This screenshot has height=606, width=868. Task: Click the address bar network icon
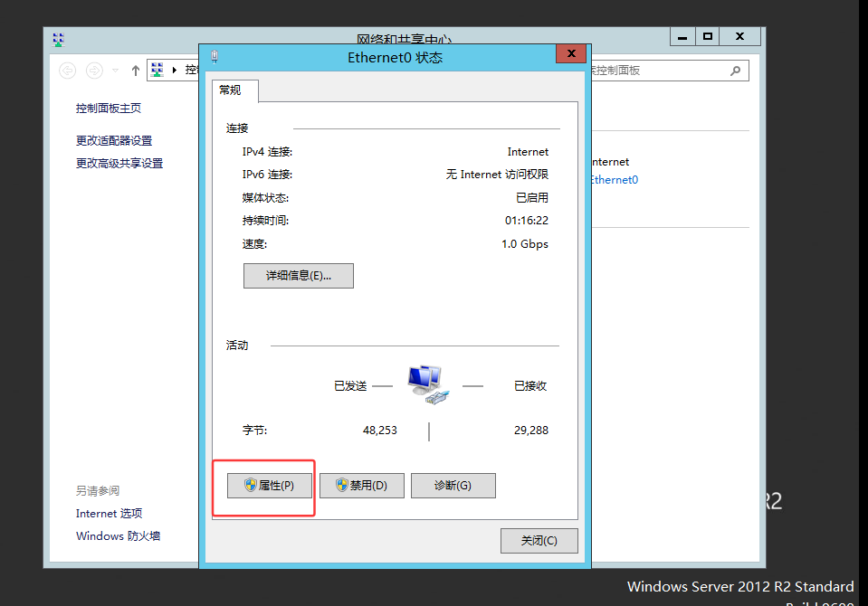(157, 70)
